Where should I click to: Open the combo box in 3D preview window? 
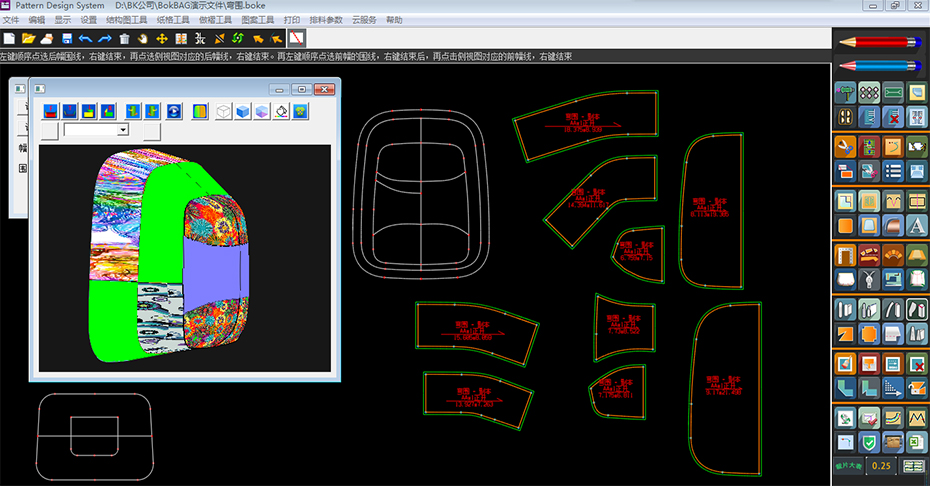click(x=123, y=130)
